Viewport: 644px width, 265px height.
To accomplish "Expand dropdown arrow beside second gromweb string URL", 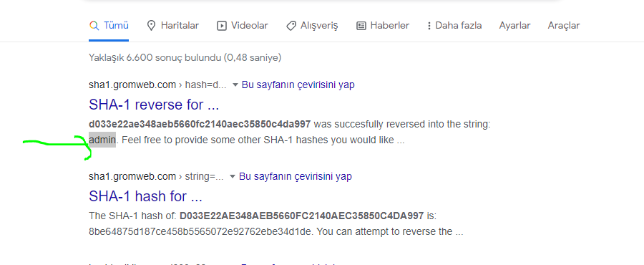I will (233, 177).
